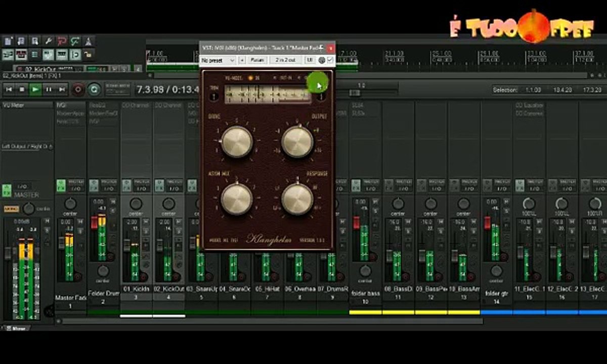The height and width of the screenshot is (364, 607).
Task: Toggle the repeat loop button
Action: coord(94,90)
